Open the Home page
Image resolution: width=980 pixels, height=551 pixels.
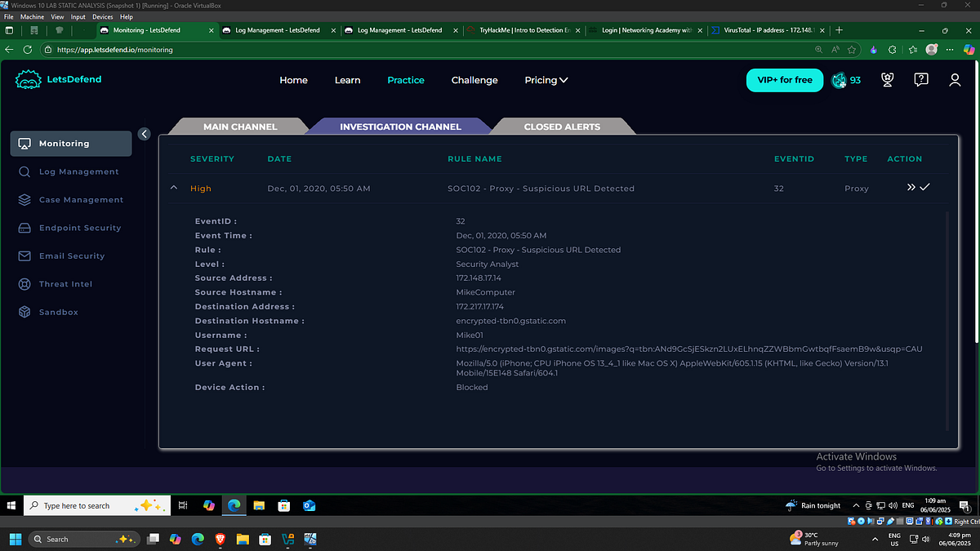[293, 80]
